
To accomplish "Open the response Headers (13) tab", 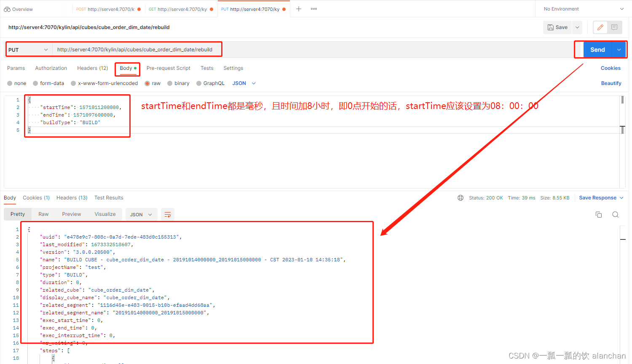I will (72, 198).
